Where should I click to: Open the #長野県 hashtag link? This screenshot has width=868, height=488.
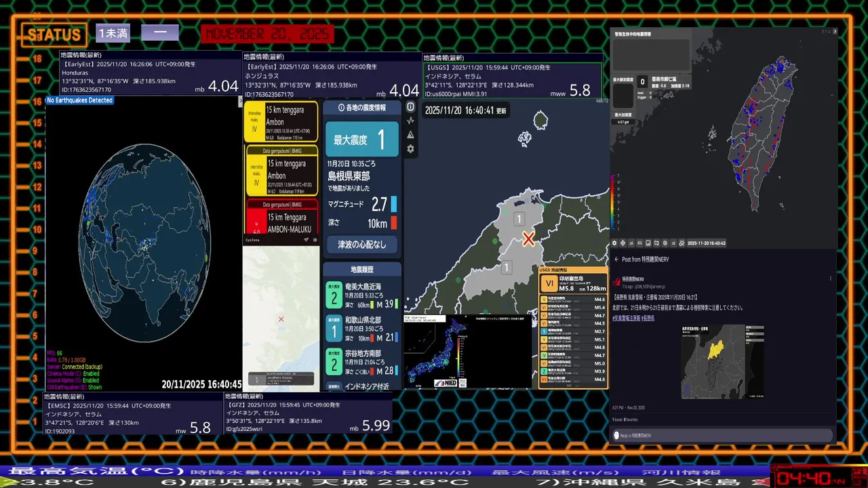[648, 318]
